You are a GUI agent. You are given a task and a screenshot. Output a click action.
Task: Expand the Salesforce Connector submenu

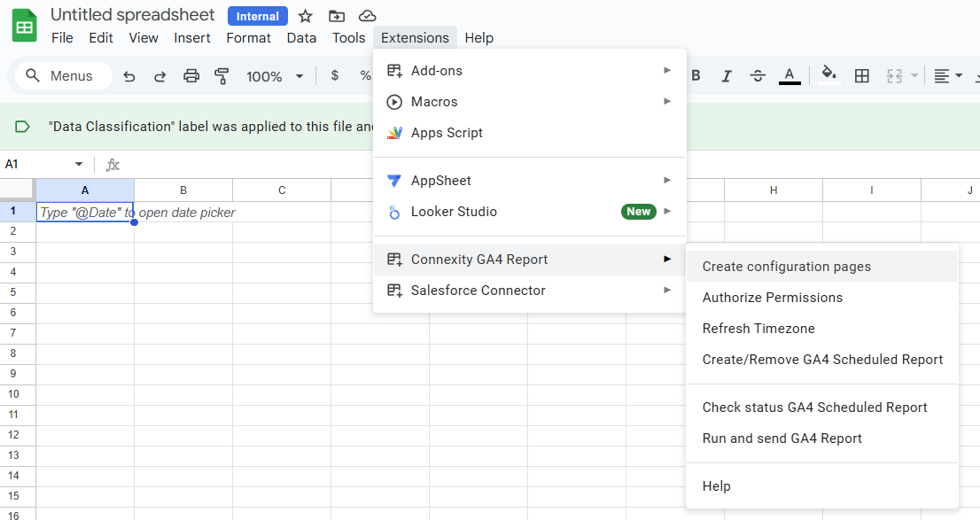pyautogui.click(x=529, y=291)
